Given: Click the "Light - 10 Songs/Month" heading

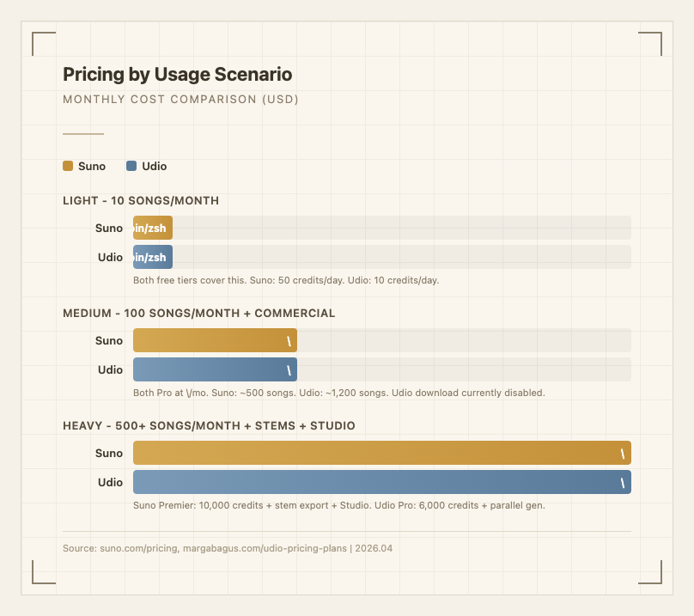Looking at the screenshot, I should pyautogui.click(x=141, y=201).
